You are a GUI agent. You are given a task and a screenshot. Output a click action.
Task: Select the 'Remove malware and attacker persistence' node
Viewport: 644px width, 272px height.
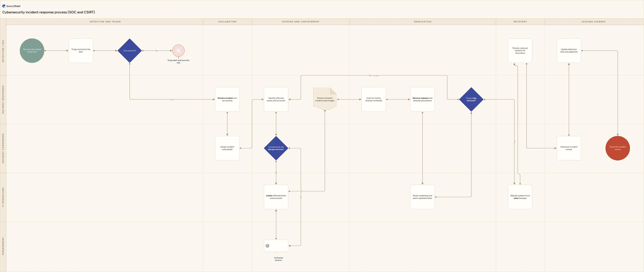point(422,99)
